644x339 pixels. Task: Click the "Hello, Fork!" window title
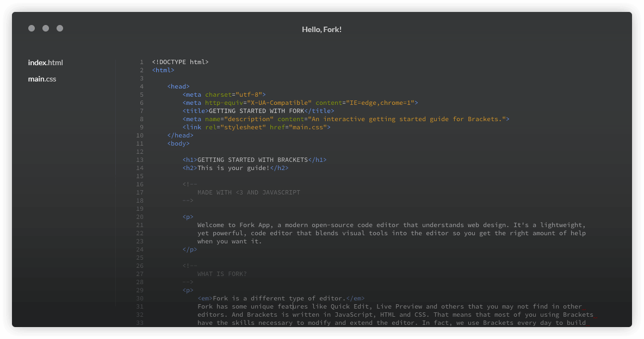(x=321, y=29)
